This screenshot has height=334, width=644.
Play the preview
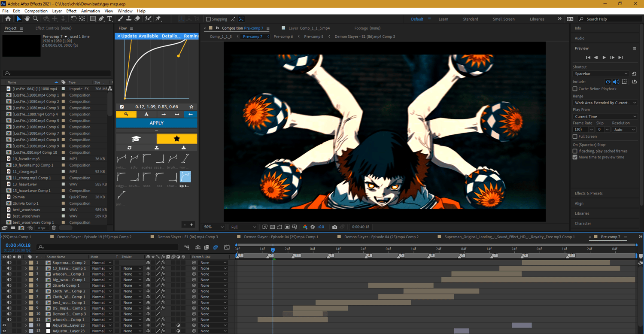coord(604,57)
